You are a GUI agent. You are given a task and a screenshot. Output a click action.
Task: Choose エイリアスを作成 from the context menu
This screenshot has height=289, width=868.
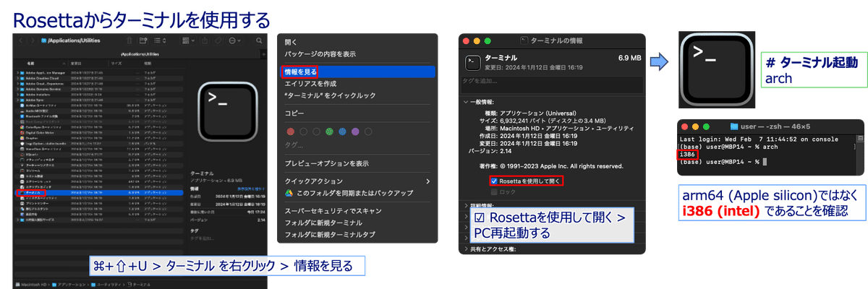pyautogui.click(x=310, y=84)
